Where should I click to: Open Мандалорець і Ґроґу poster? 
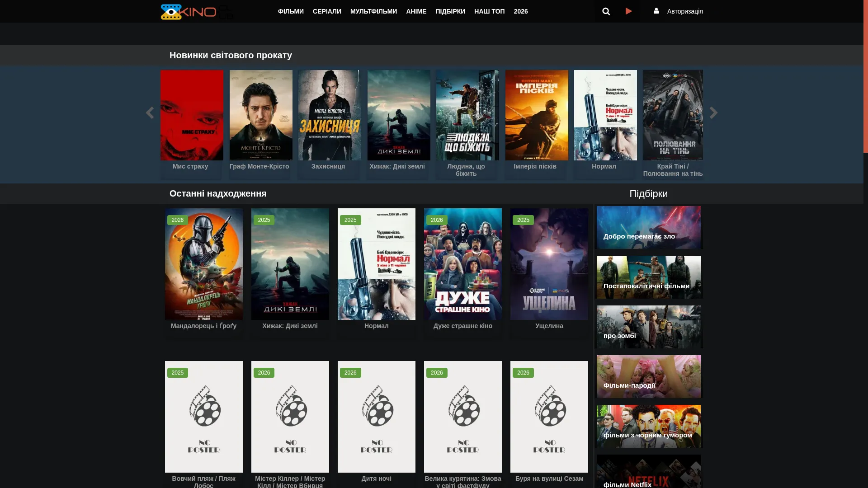click(204, 264)
